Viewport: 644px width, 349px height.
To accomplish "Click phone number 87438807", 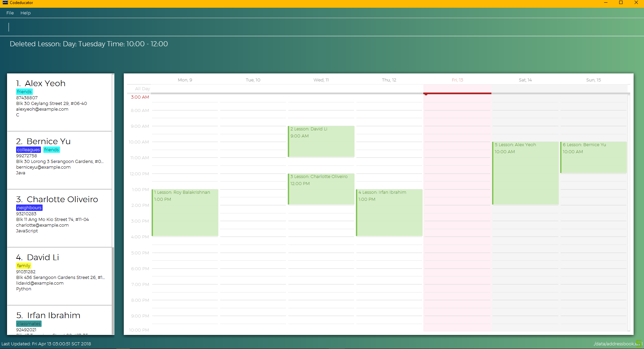I will click(x=27, y=98).
